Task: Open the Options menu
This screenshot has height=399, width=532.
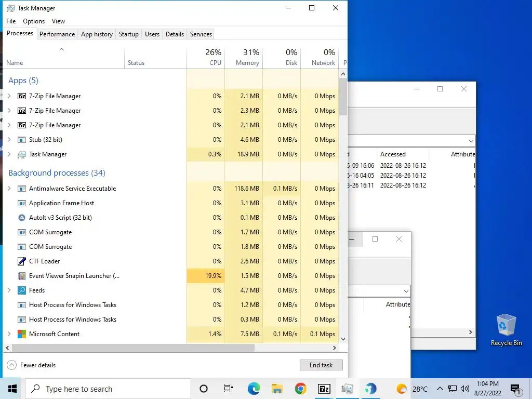Action: click(x=34, y=21)
